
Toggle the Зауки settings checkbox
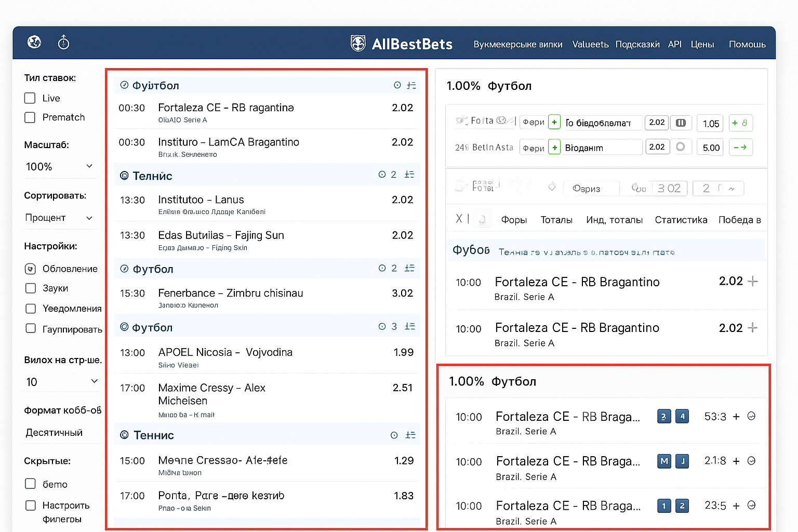point(31,288)
